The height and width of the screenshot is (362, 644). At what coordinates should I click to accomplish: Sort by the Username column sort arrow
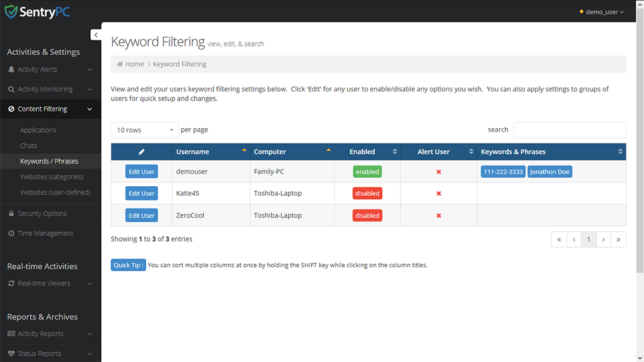tap(244, 150)
